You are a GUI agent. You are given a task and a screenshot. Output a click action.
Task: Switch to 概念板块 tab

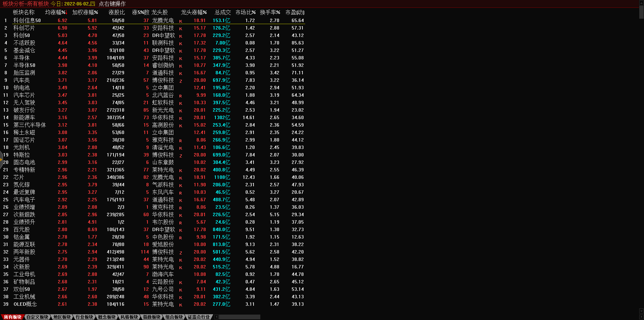pos(107,317)
